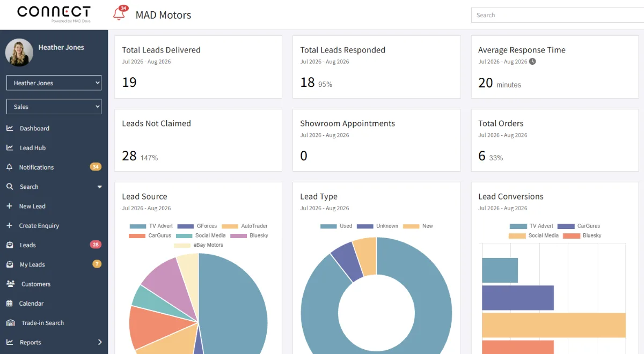Click the Lead Conversions heading

(x=511, y=196)
